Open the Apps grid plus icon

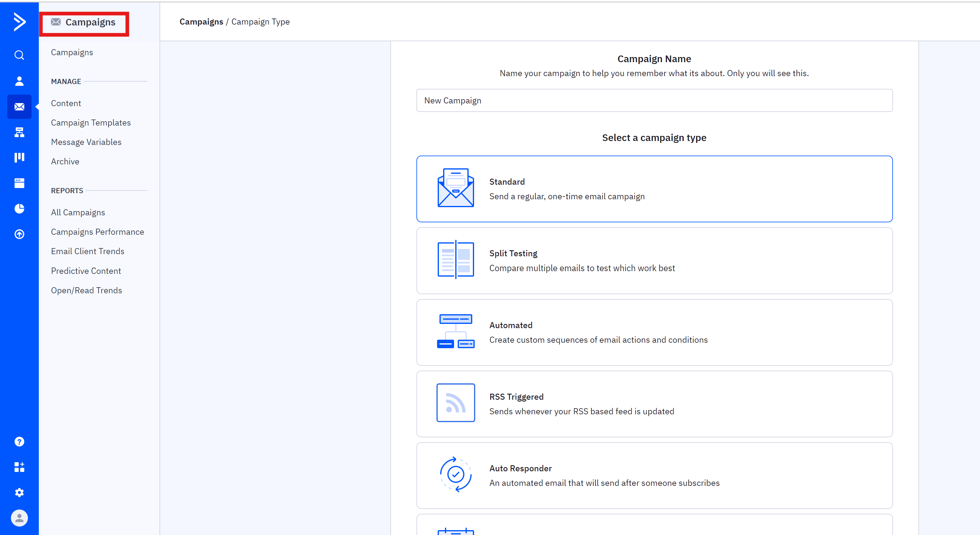point(19,467)
